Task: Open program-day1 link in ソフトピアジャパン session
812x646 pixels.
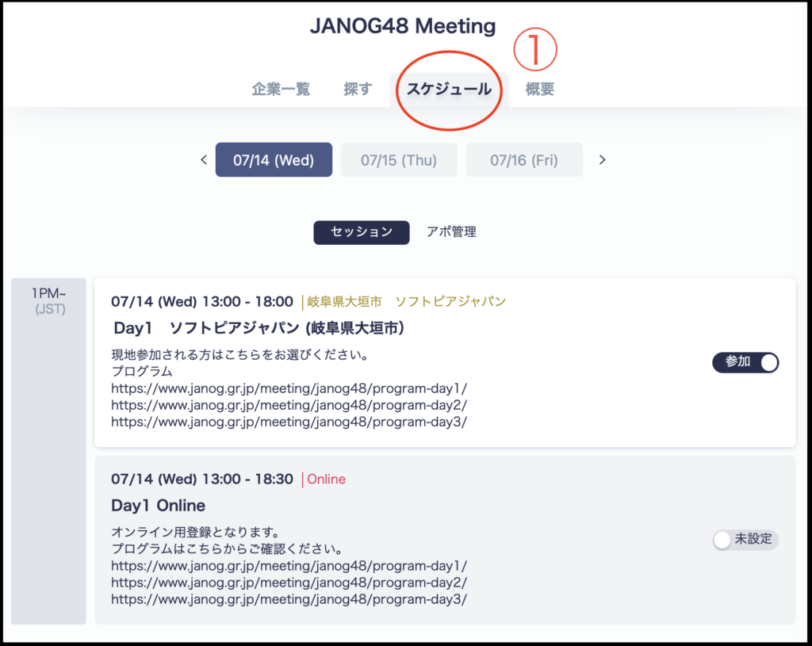Action: pos(289,388)
